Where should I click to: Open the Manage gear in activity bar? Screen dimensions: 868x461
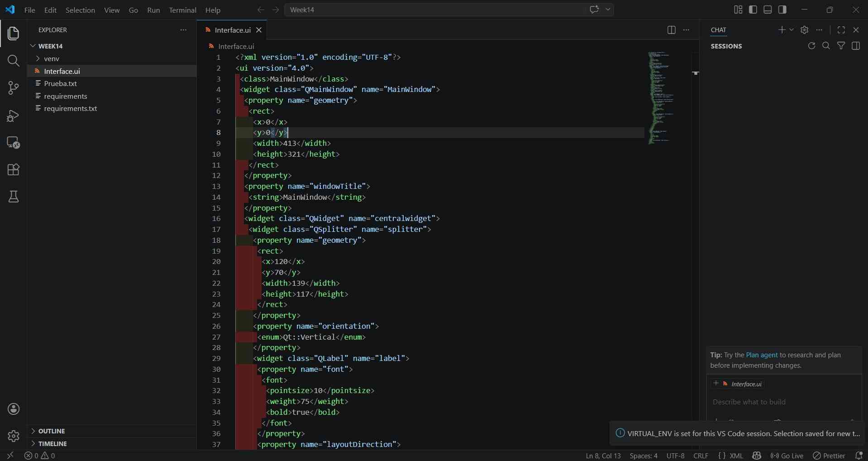(x=14, y=436)
